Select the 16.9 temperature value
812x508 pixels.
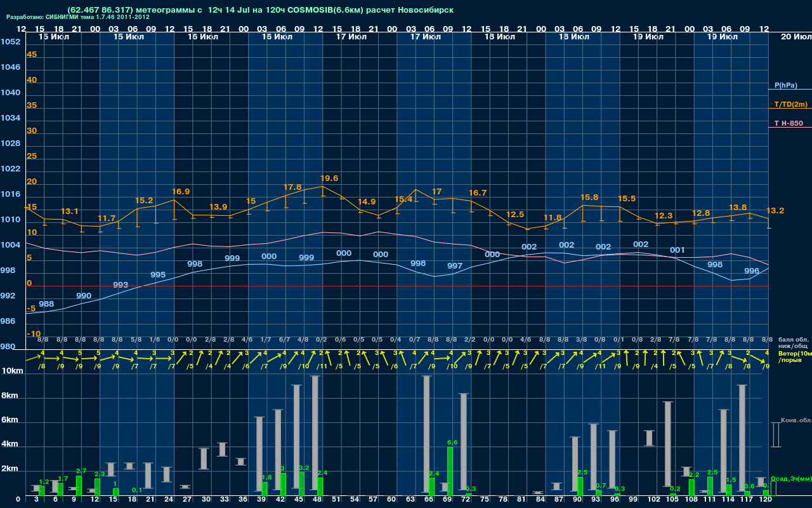tap(181, 191)
